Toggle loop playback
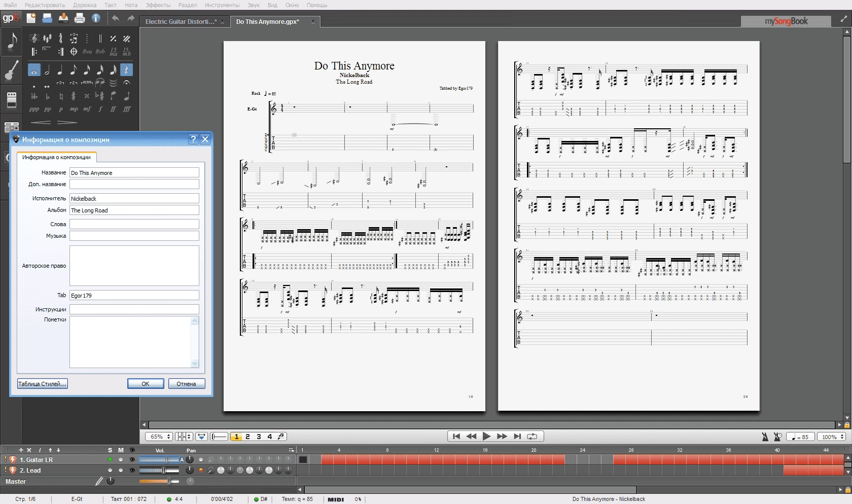 point(532,437)
